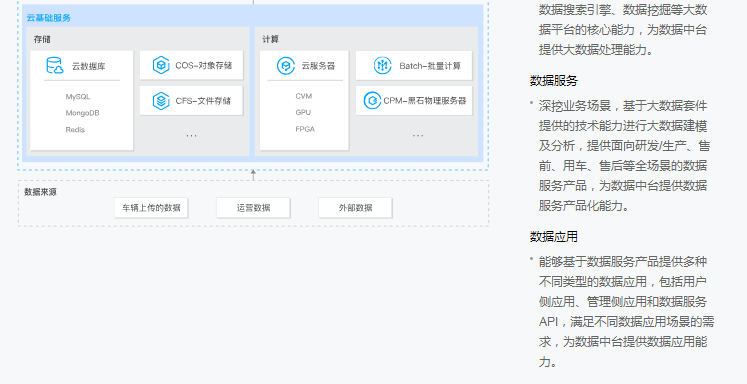Click the Batch batch-computing icon
This screenshot has width=747, height=384.
(382, 65)
